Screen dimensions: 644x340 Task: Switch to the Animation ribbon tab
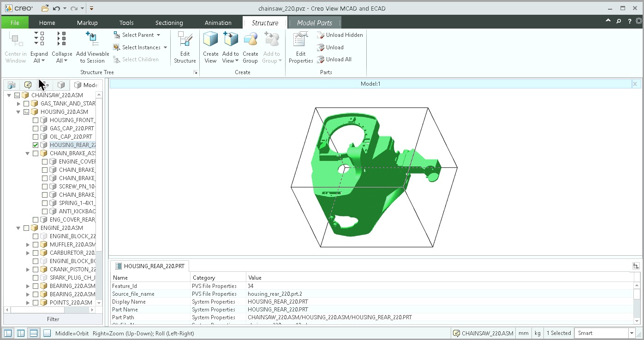point(218,22)
